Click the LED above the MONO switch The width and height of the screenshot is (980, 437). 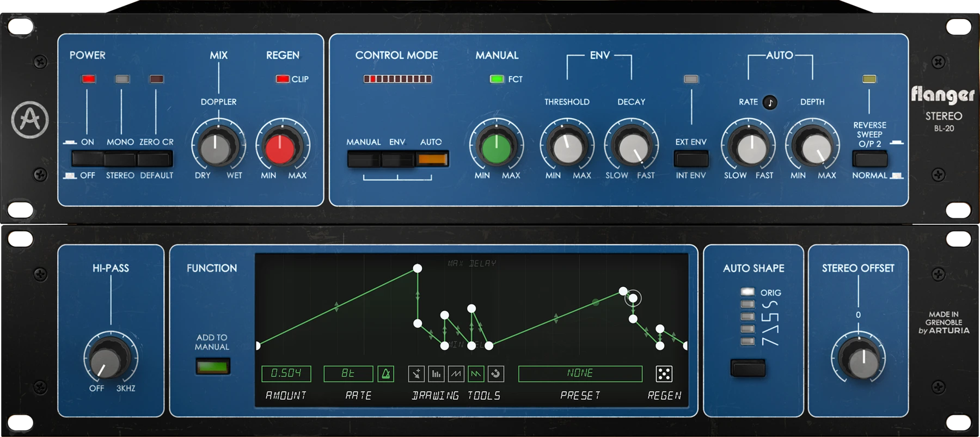[x=122, y=79]
